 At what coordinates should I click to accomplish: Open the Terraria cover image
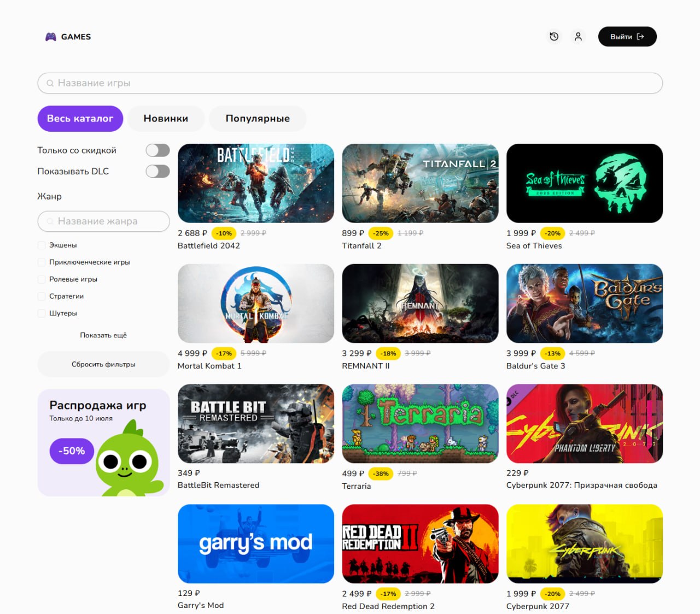[x=420, y=424]
